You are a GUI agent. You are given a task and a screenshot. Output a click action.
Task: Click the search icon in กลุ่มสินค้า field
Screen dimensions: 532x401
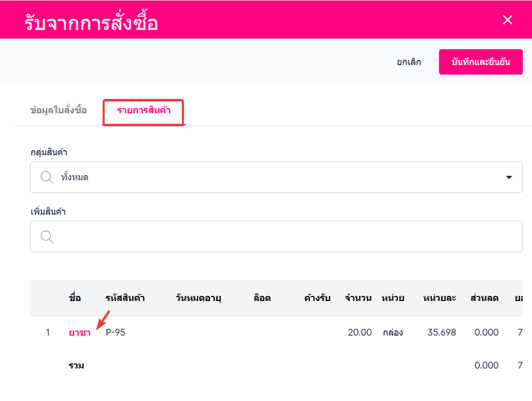(47, 177)
